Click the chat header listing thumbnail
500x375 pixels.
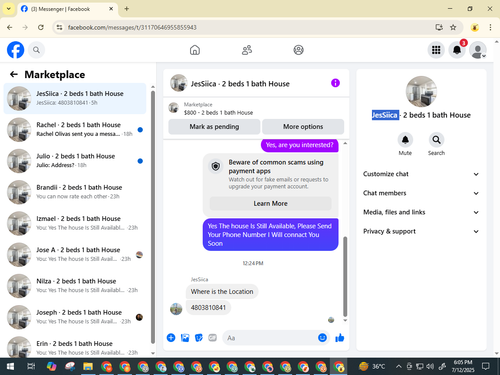(x=179, y=83)
